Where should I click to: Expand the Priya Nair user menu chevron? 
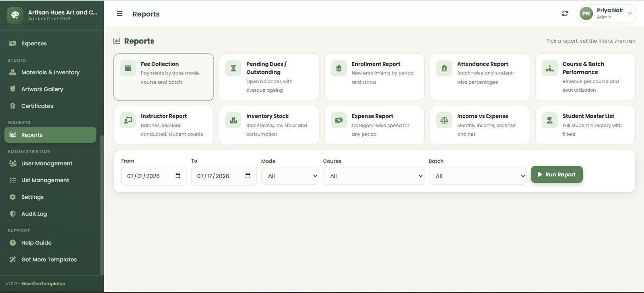pos(630,14)
